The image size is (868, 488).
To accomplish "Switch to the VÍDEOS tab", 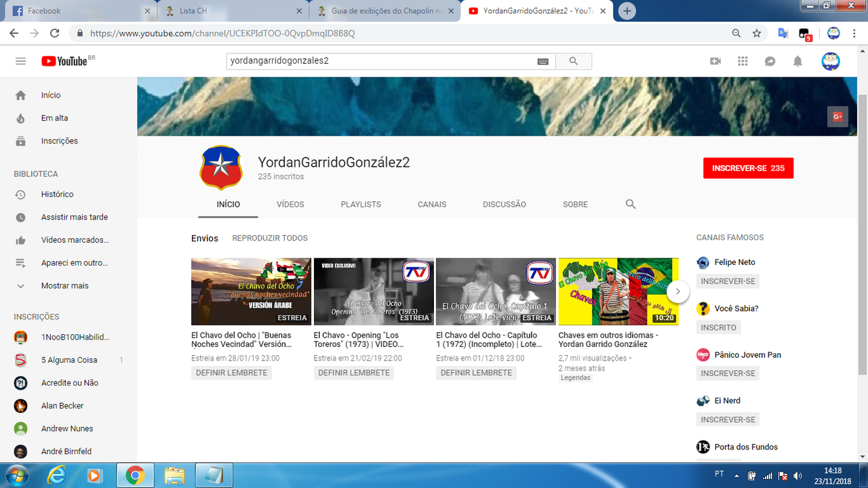I will tap(290, 203).
